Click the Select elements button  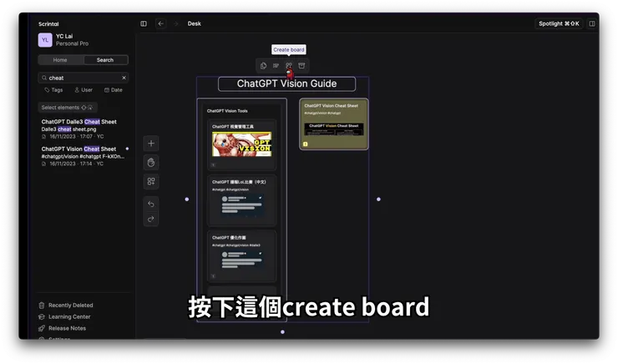click(x=68, y=107)
